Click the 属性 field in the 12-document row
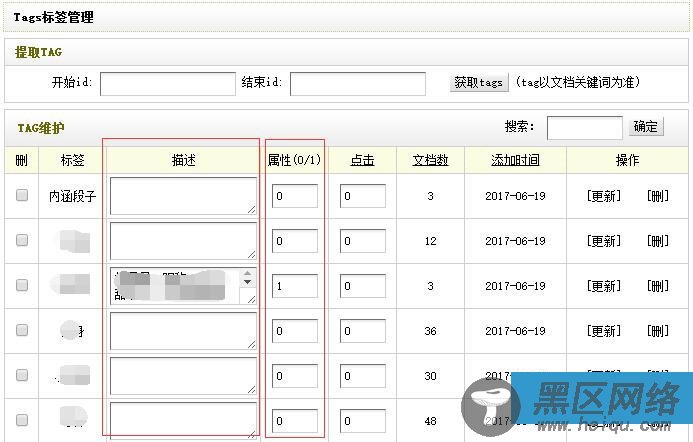Viewport: 693px width, 442px height. (295, 241)
